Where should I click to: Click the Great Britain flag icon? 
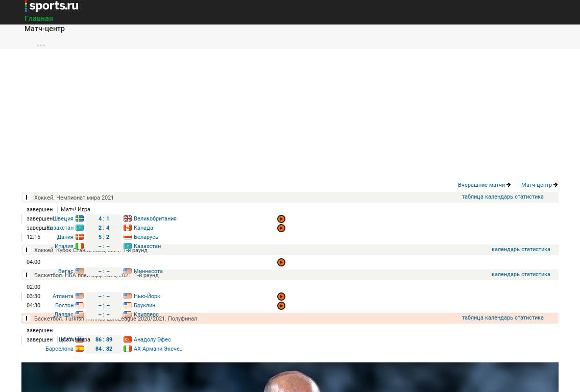click(x=128, y=218)
